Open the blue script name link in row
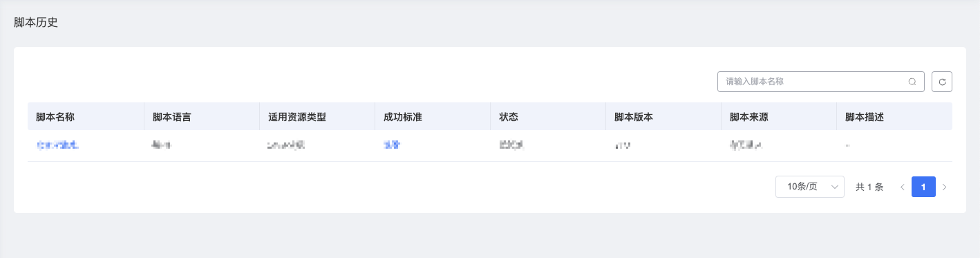Viewport: 980px width, 258px height. 57,145
